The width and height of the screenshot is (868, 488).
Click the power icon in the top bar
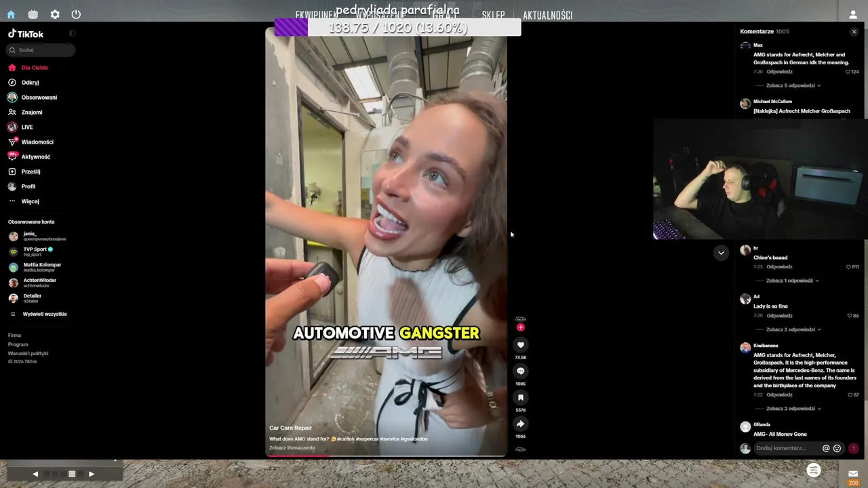coord(76,14)
